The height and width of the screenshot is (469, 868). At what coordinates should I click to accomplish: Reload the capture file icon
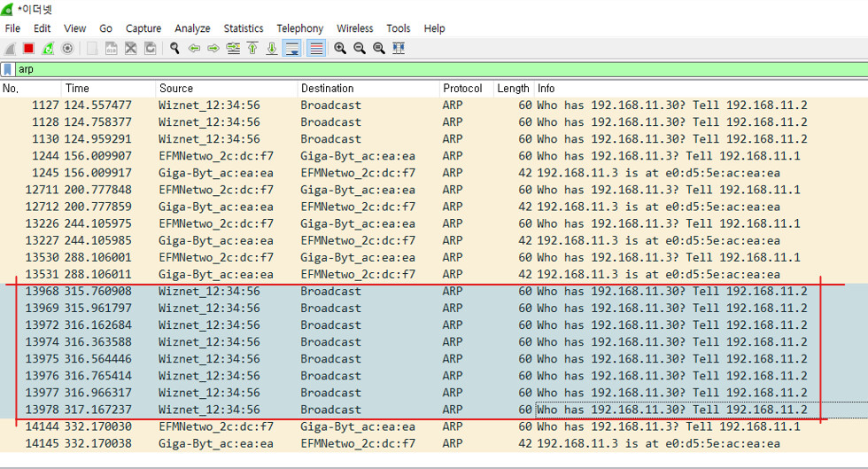pyautogui.click(x=150, y=49)
